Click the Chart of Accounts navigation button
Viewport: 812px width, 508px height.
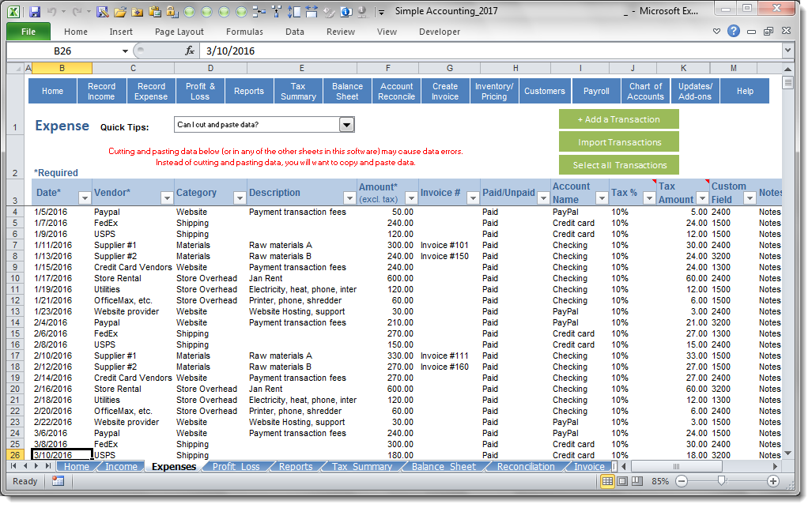coord(645,91)
